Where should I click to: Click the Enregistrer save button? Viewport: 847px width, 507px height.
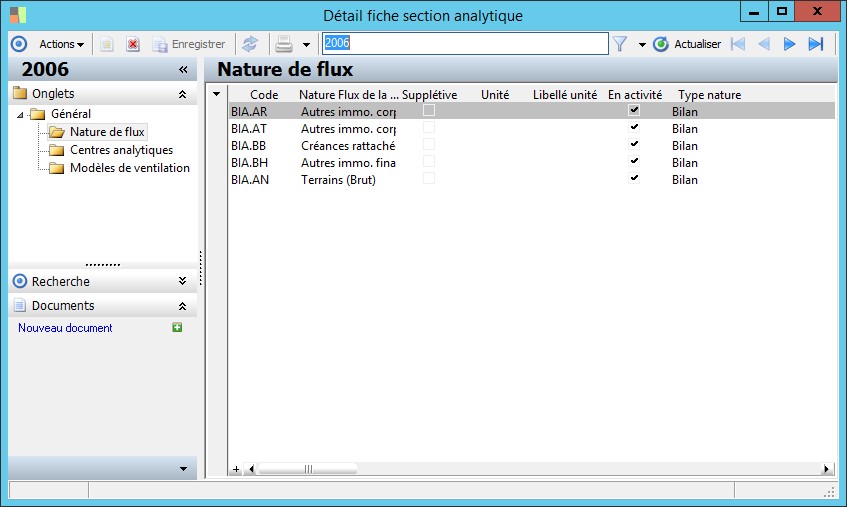point(189,44)
